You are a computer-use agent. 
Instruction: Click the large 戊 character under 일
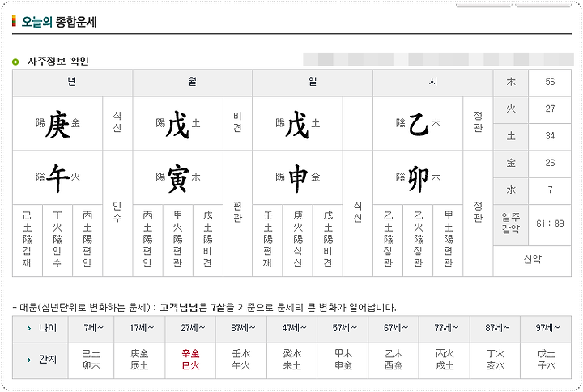coord(297,124)
